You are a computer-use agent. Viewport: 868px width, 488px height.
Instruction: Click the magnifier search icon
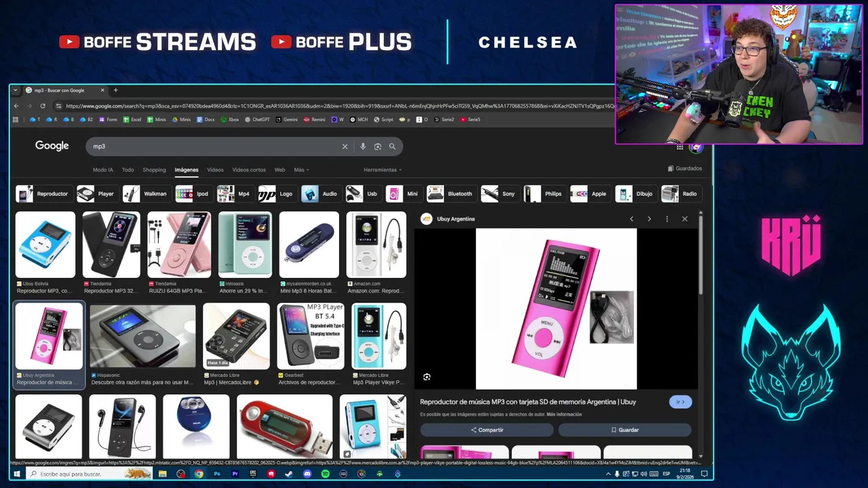pyautogui.click(x=392, y=146)
